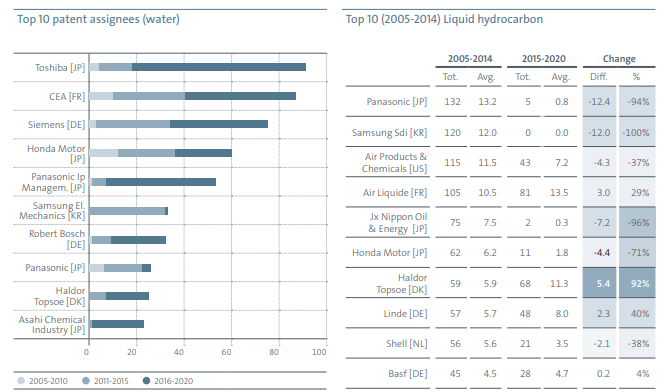
Task: Click the Samsung Sdi -100% cell
Action: [637, 133]
